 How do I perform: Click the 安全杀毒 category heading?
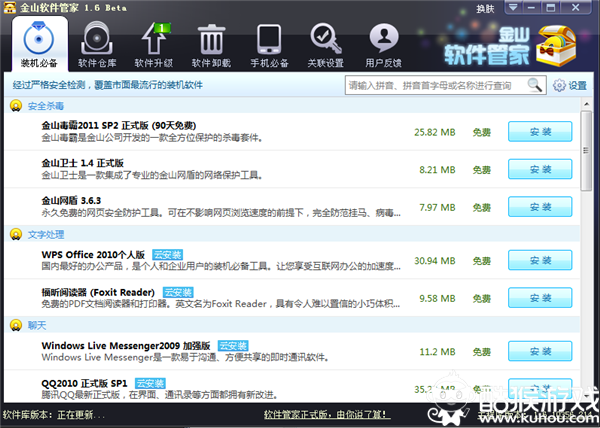[46, 106]
